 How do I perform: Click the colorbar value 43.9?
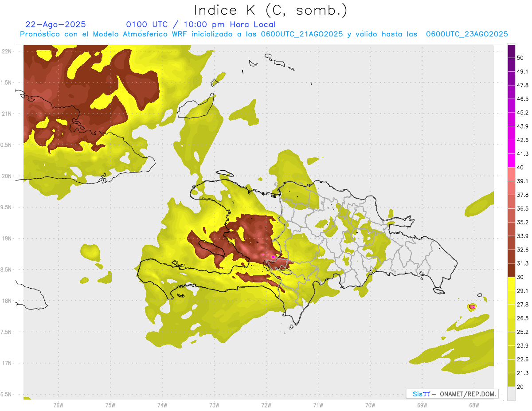click(x=523, y=126)
